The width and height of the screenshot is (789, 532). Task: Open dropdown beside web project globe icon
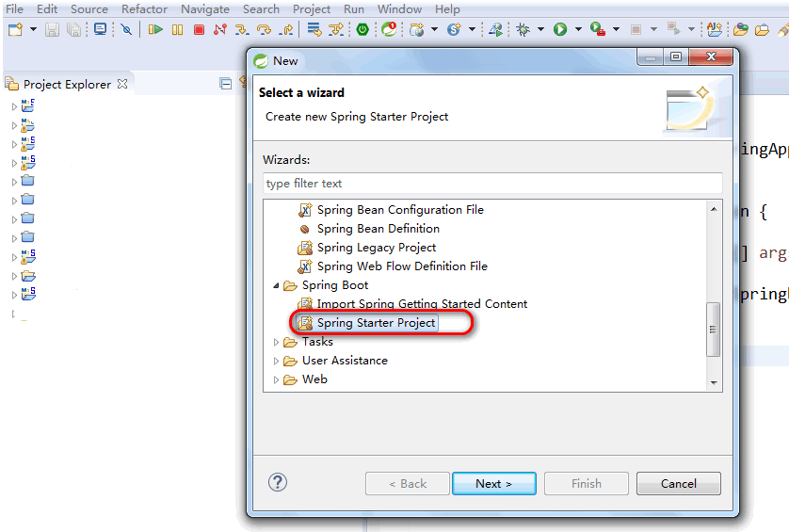434,29
